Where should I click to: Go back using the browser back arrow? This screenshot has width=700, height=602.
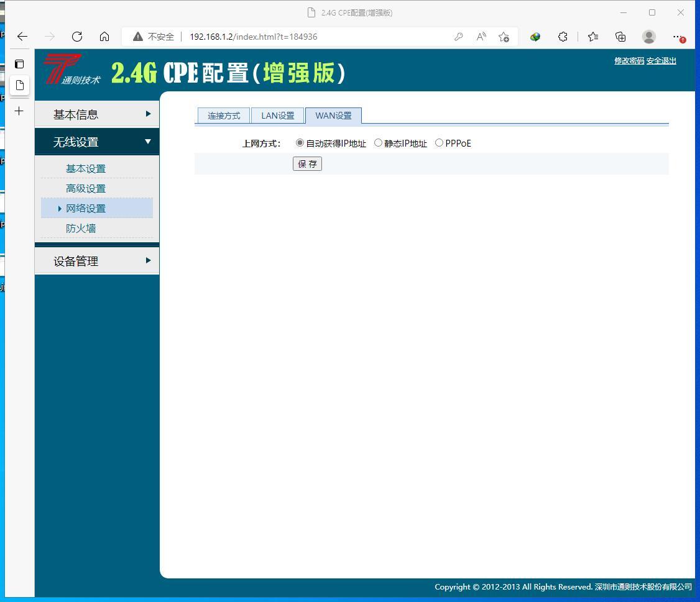(22, 37)
